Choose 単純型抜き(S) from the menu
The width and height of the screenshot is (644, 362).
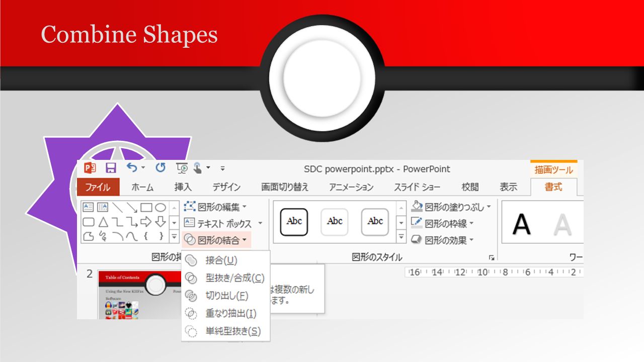[226, 331]
